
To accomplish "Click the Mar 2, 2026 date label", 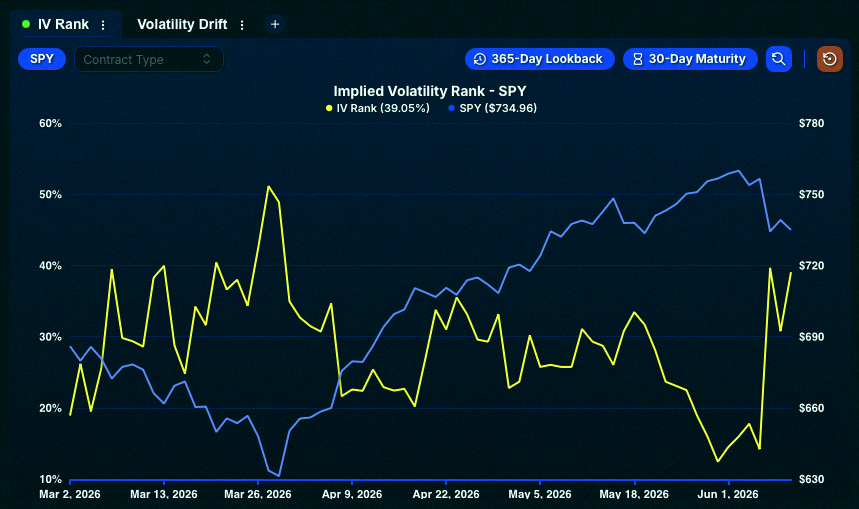I will [70, 494].
